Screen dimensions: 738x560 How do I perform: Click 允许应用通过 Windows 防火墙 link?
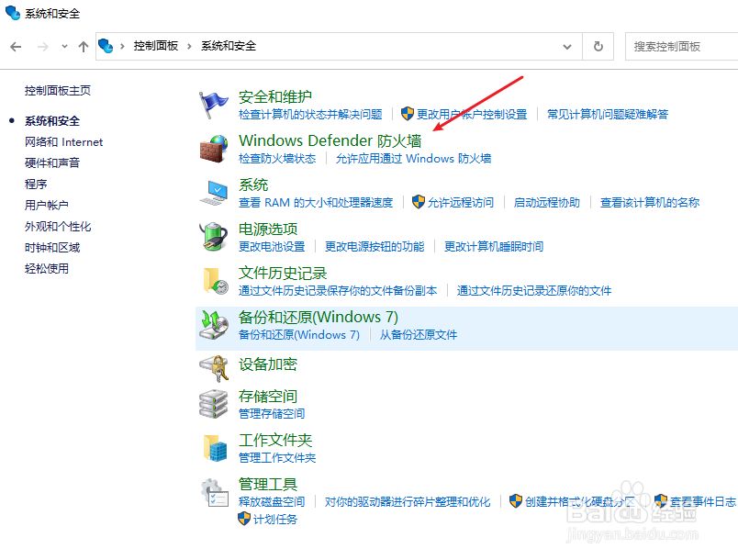413,159
